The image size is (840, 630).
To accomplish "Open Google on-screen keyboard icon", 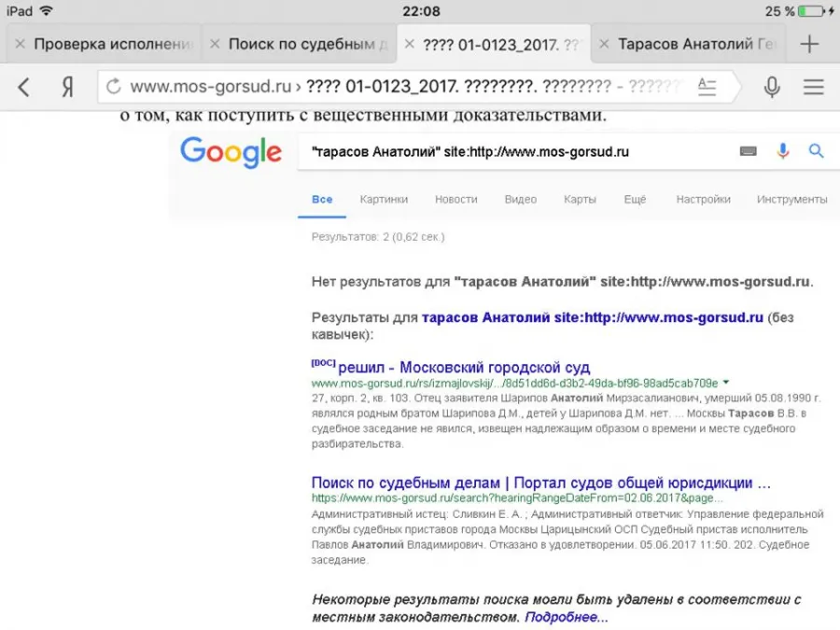I will pyautogui.click(x=749, y=151).
